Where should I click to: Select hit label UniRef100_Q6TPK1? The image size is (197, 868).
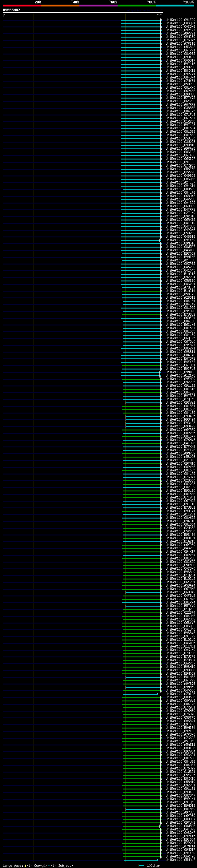click(x=180, y=50)
